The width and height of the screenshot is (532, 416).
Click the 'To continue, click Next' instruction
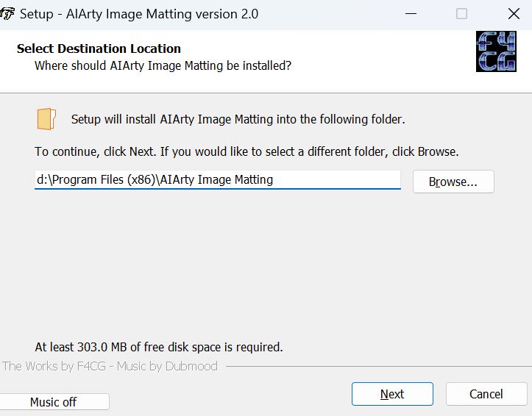[x=247, y=151]
